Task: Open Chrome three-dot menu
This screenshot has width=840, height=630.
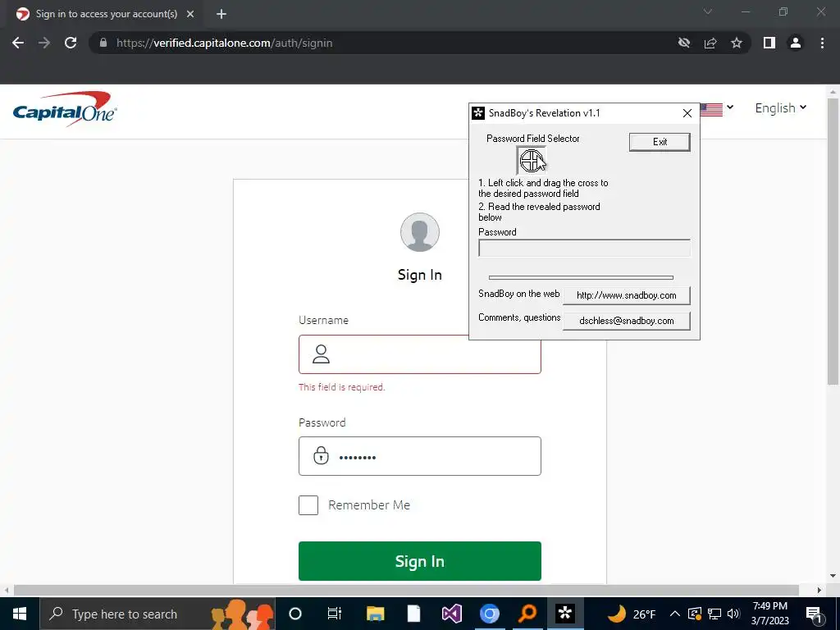Action: tap(822, 43)
